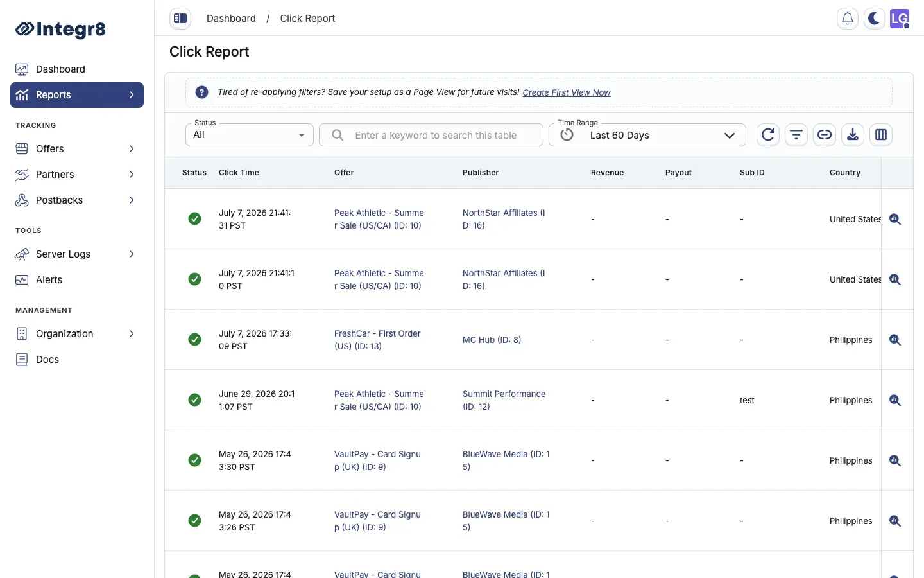Image resolution: width=924 pixels, height=578 pixels.
Task: Click status check of FreshCar row
Action: click(x=194, y=340)
